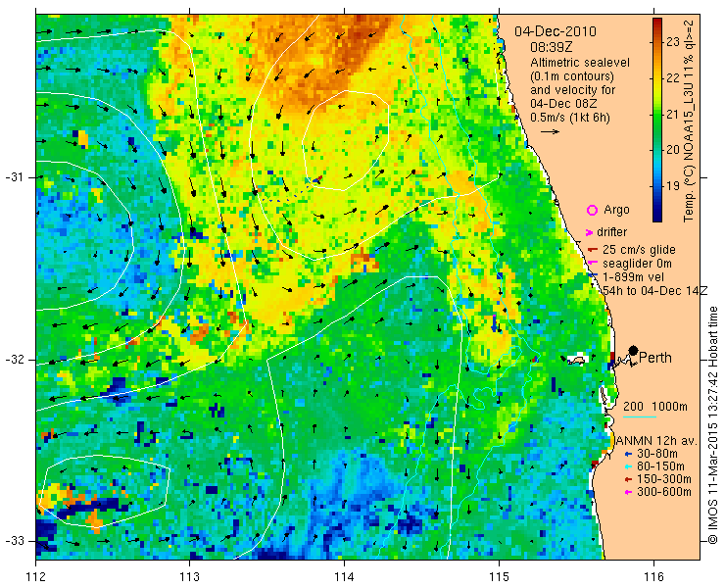Click the '08:39Z' time label
725x588 pixels.
point(552,48)
